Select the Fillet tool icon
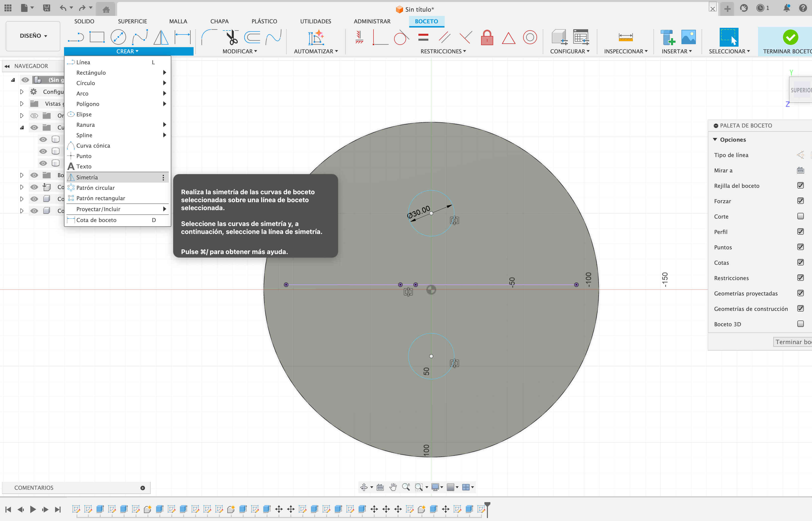The image size is (812, 521). tap(209, 37)
